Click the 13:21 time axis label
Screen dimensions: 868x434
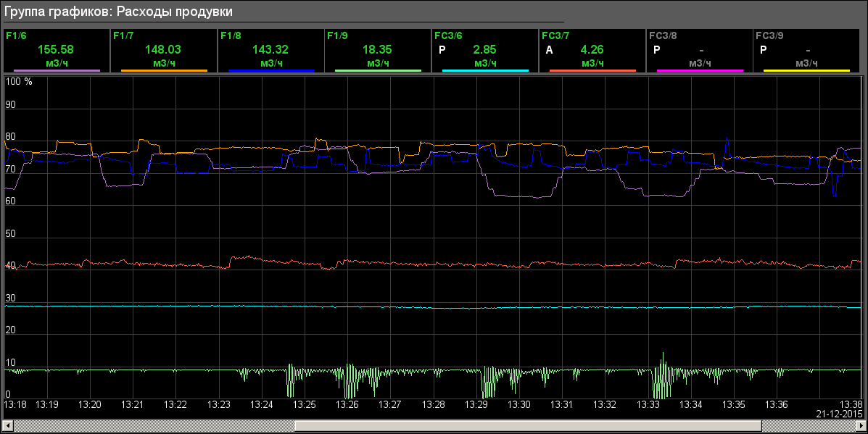point(132,405)
